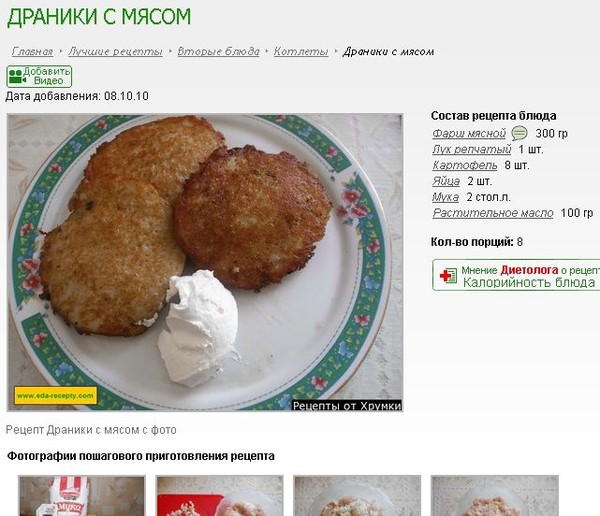
Task: Open first step photo with flour package
Action: coord(82,496)
